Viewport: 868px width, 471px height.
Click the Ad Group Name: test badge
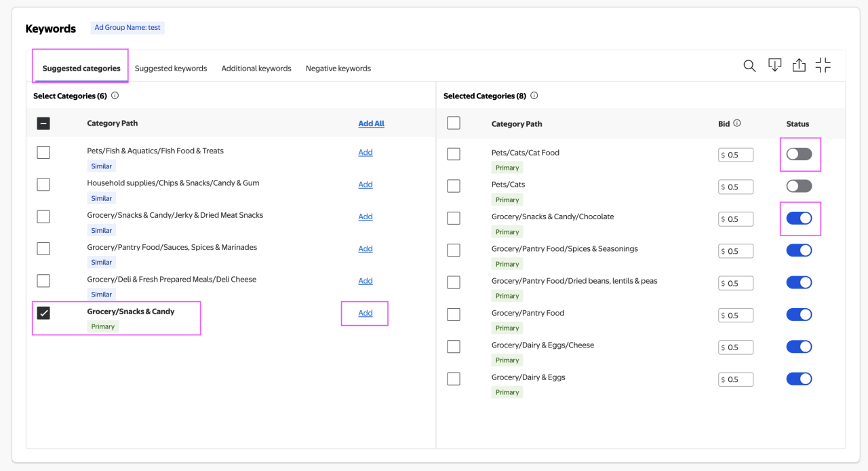tap(127, 28)
